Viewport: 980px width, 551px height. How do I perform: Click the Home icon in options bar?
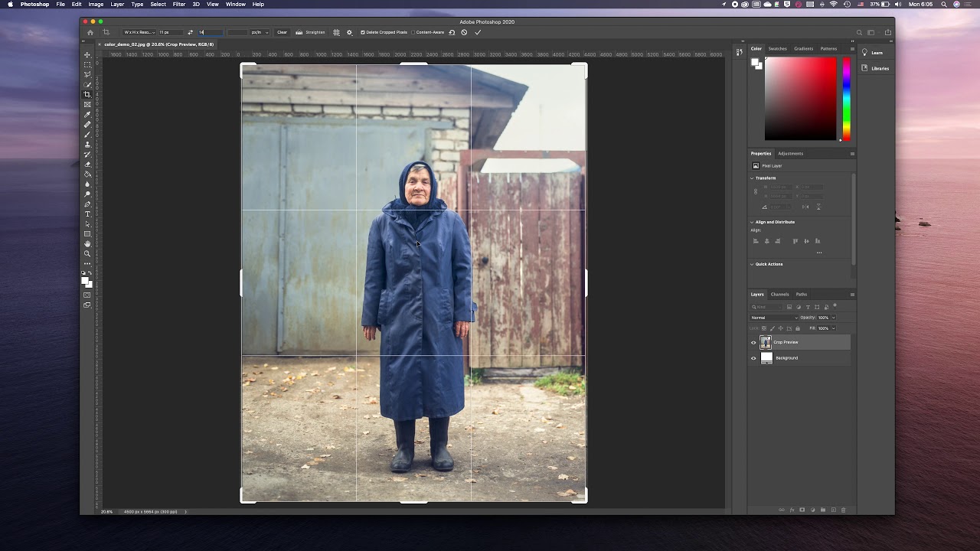[90, 32]
